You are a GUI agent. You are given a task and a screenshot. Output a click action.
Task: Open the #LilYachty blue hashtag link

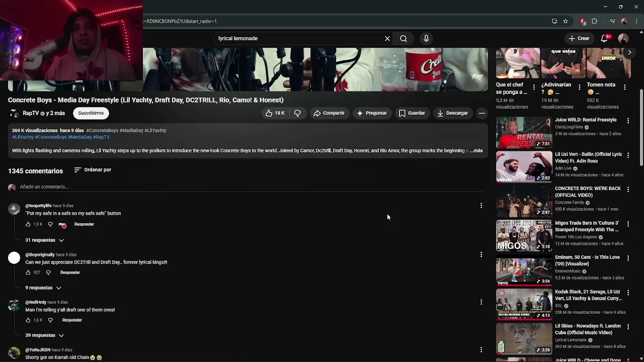pos(23,137)
